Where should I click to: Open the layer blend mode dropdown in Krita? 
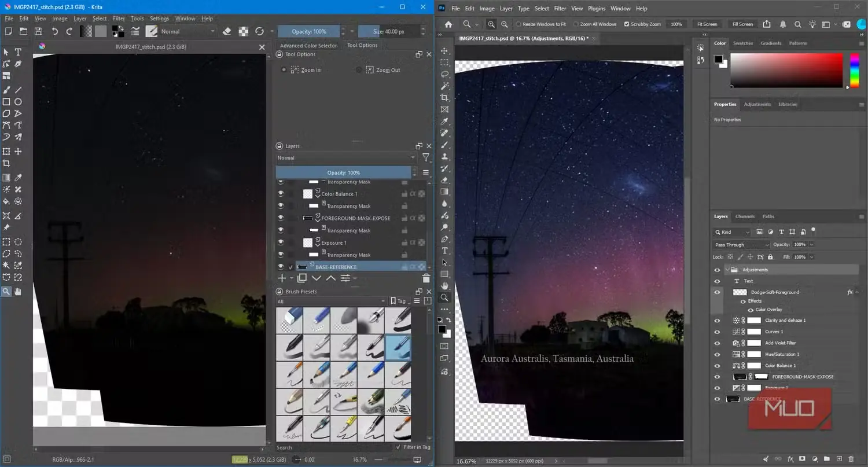(346, 157)
